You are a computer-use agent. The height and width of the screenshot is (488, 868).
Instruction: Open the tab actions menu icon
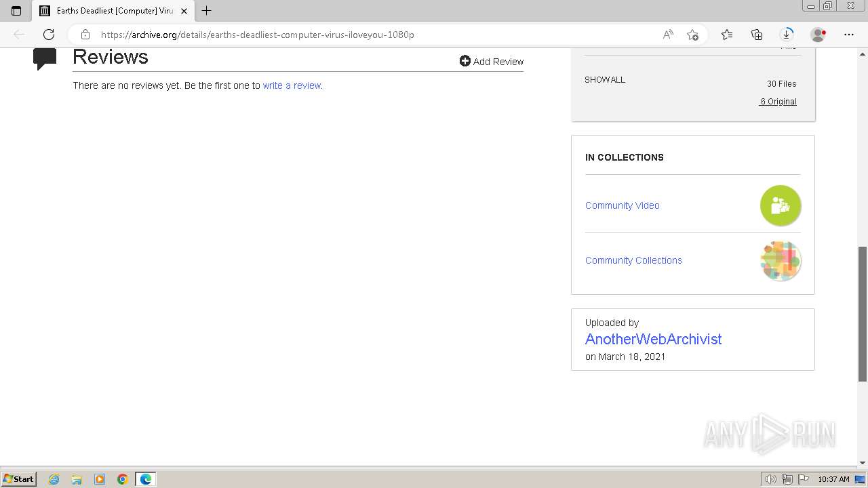click(16, 11)
